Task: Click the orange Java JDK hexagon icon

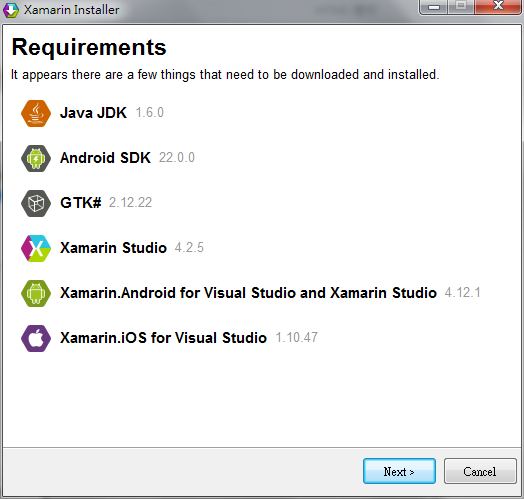Action: click(36, 113)
